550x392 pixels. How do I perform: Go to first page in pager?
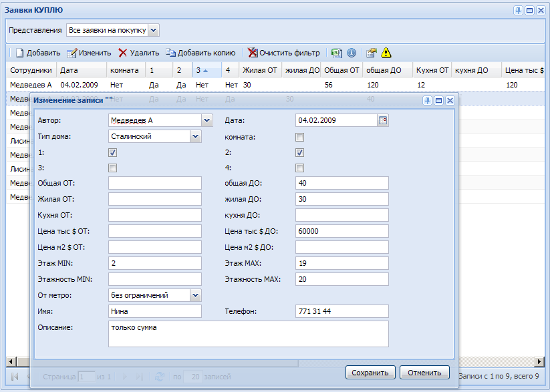coord(15,377)
